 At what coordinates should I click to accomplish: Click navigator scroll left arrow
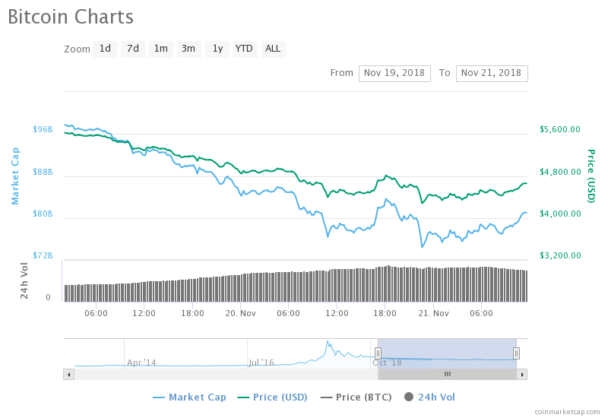[69, 374]
